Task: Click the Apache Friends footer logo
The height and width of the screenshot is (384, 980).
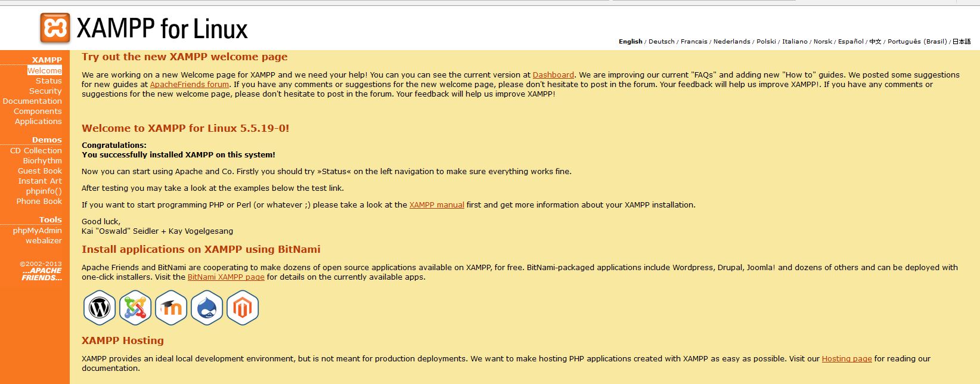Action: click(x=42, y=274)
